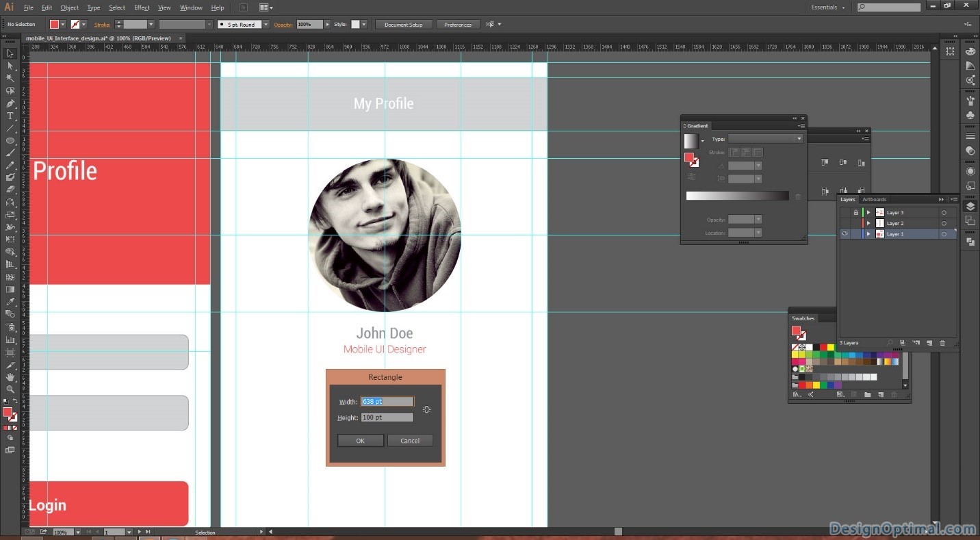The width and height of the screenshot is (980, 540).
Task: Toggle visibility box of Layer 2
Action: click(845, 223)
